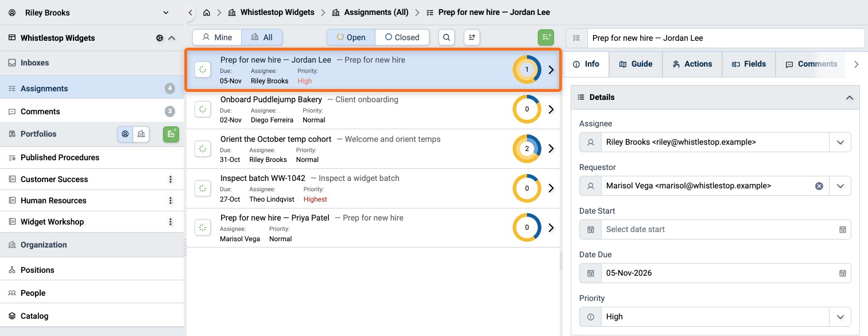Click status spinner for Prep for new hire — Jordan Lee
868x336 pixels.
click(202, 69)
